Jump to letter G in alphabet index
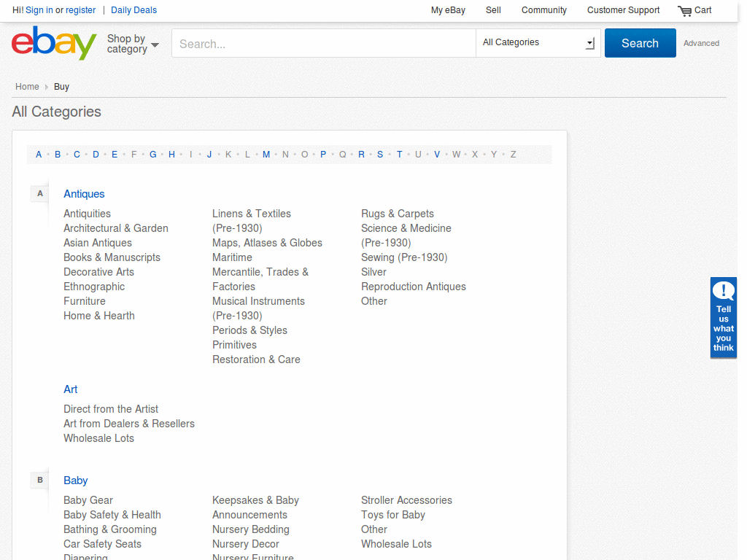Screen dimensions: 747x560 153,155
